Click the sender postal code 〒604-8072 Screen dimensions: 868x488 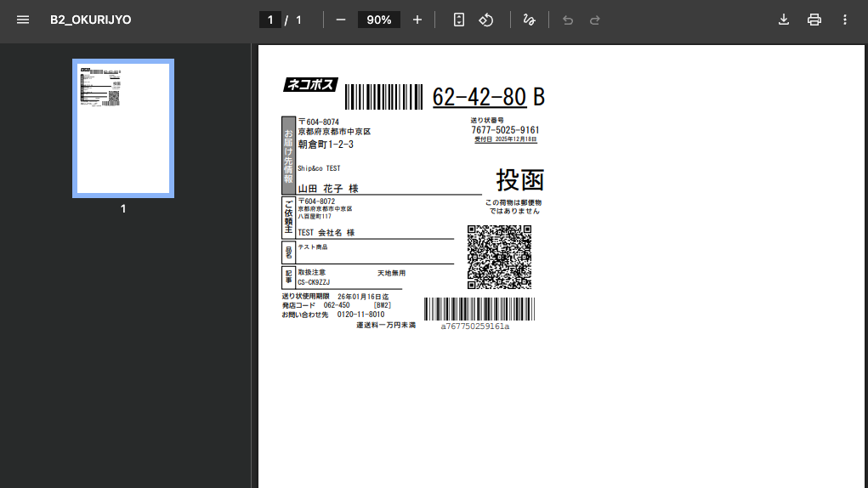coord(316,201)
